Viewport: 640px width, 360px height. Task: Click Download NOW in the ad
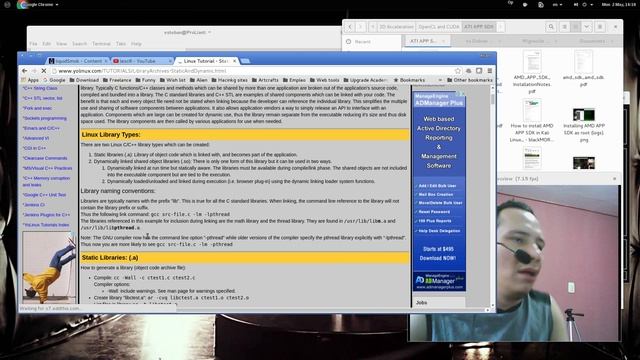click(x=438, y=258)
